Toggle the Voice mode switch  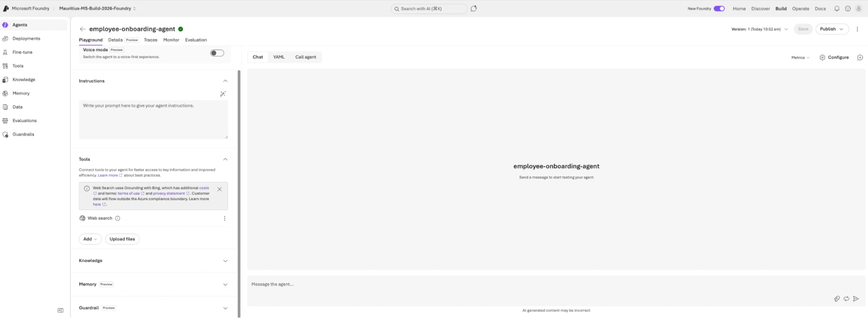[217, 53]
